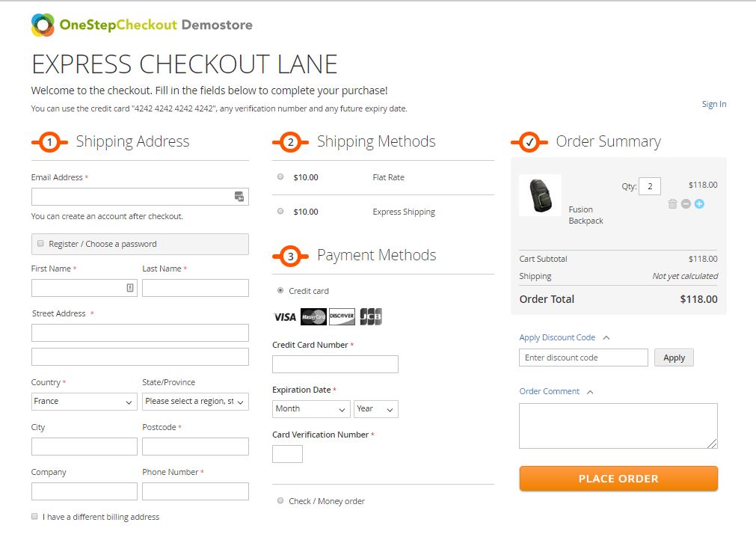
Task: Open the expiration Month dropdown
Action: pos(311,409)
